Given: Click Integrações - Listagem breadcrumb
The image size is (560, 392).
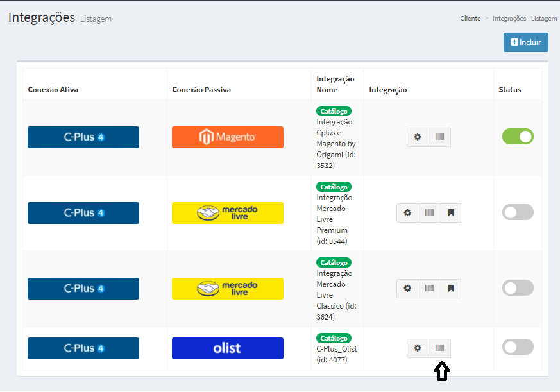Looking at the screenshot, I should click(x=525, y=18).
